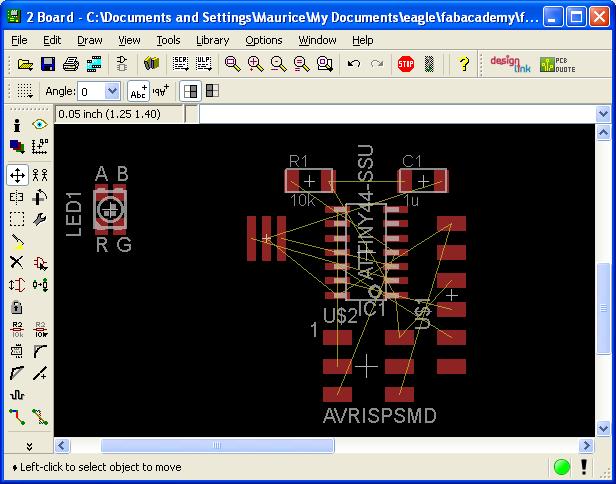Click the horizontal scrollbar thumb
This screenshot has width=616, height=484.
(217, 446)
